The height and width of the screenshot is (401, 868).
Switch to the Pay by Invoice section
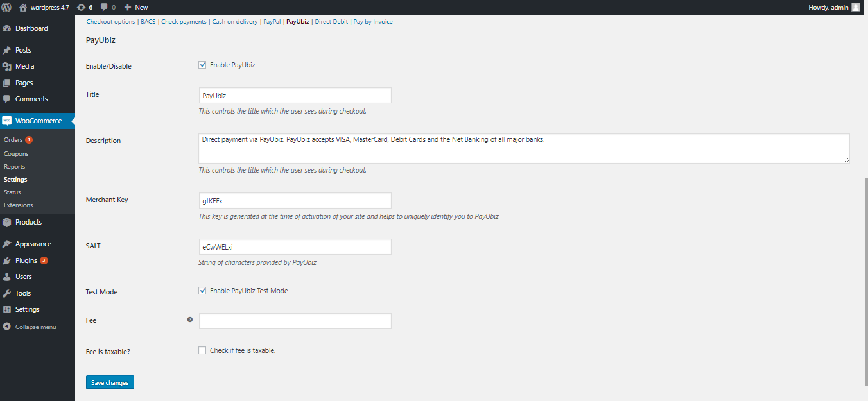coord(373,22)
